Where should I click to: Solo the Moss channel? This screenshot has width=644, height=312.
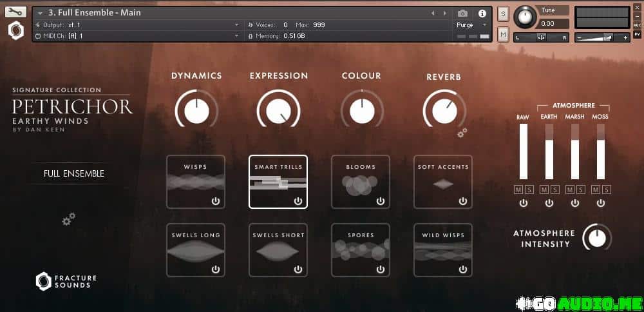coord(607,190)
